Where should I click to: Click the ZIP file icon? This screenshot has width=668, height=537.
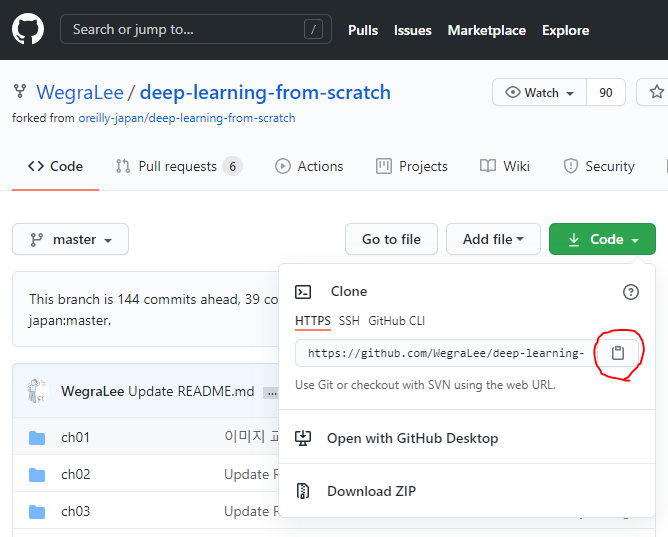(x=303, y=491)
